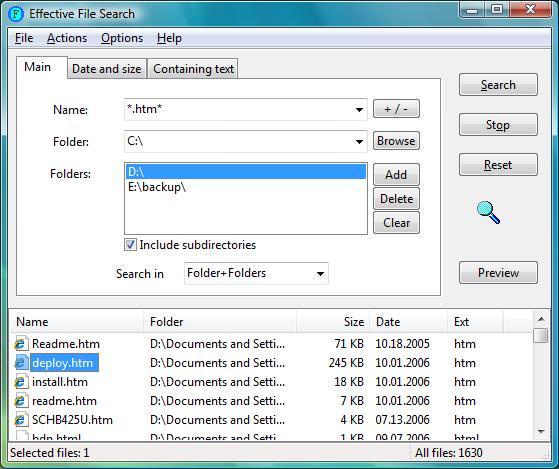559x469 pixels.
Task: Click Selected files: 1 status text
Action: click(x=50, y=453)
